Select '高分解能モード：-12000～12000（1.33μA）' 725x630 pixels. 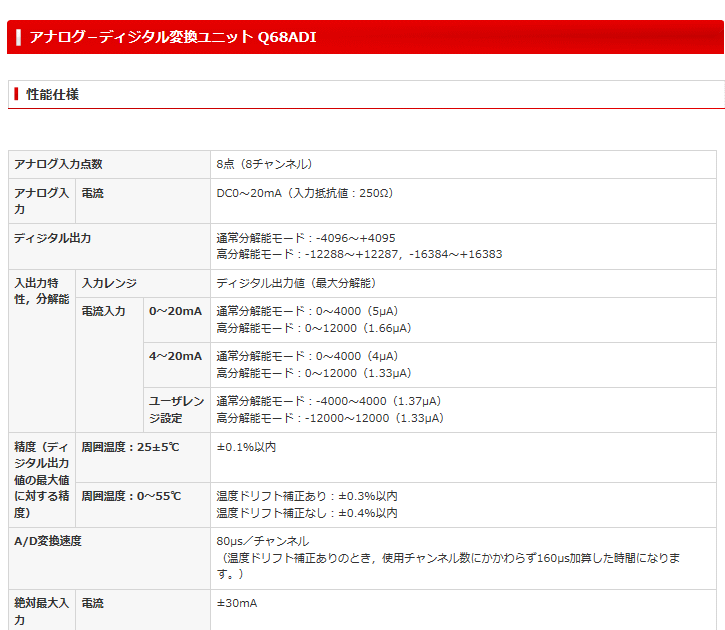(330, 418)
